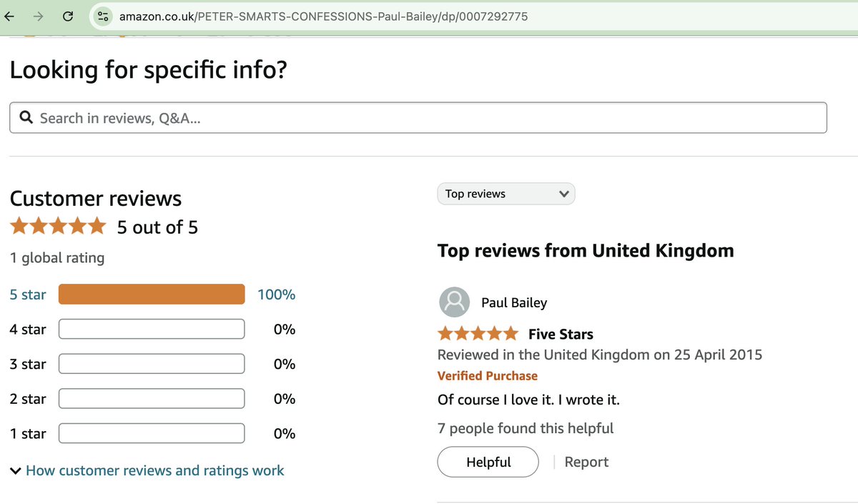858x504 pixels.
Task: Click Reviewed in the United Kingdom date line
Action: [x=600, y=355]
